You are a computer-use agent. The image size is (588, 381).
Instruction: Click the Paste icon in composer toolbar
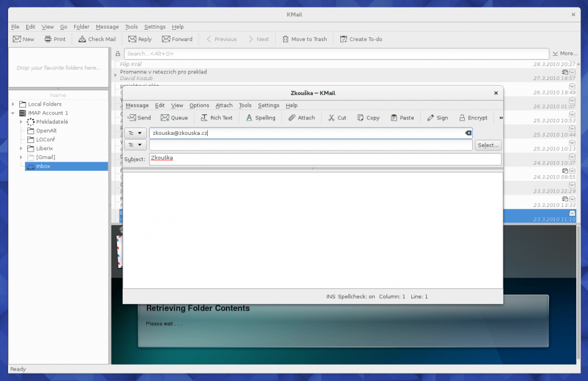394,117
